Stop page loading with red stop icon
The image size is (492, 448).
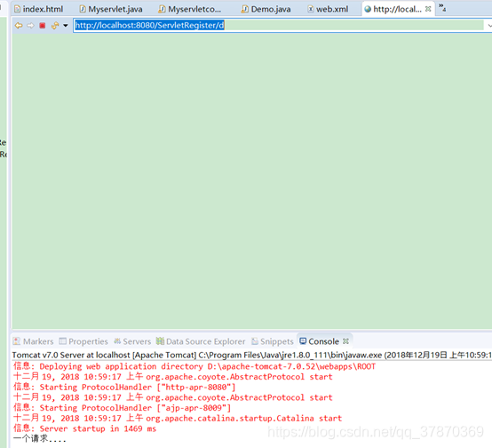[x=43, y=26]
